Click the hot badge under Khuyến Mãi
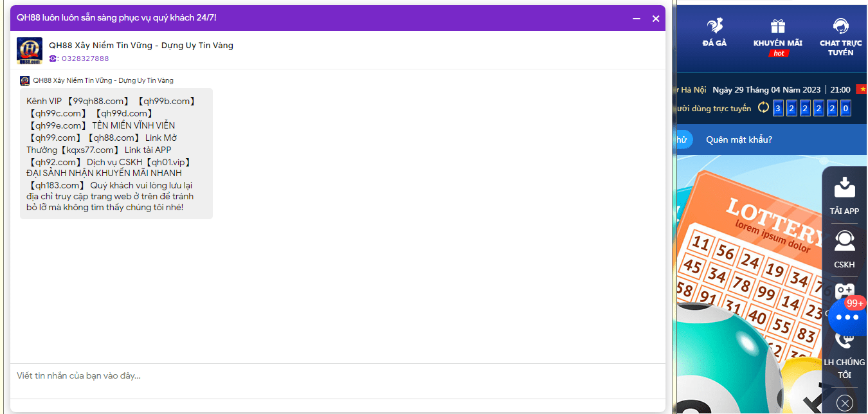Viewport: 868px width, 414px height. coord(779,53)
